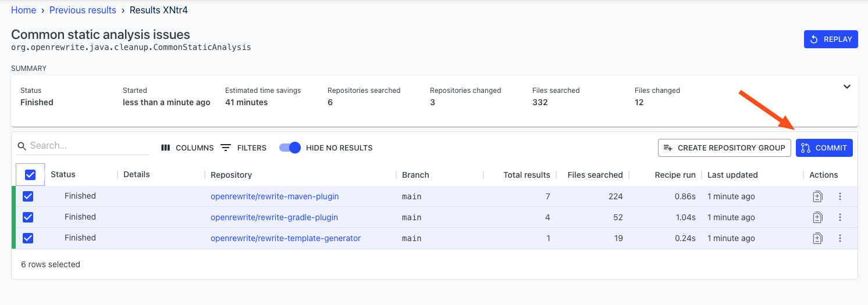Screen dimensions: 868x305
Task: Click the Filters icon
Action: [226, 148]
